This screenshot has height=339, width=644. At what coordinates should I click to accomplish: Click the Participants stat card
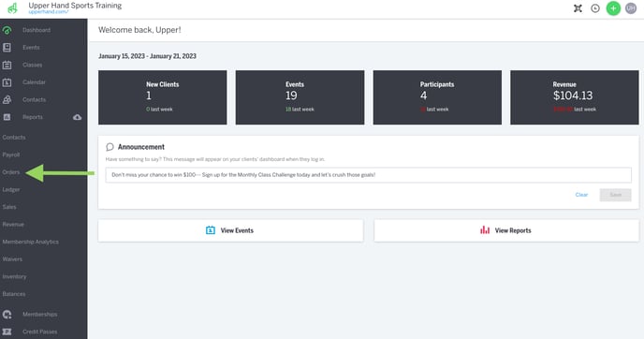tap(437, 97)
